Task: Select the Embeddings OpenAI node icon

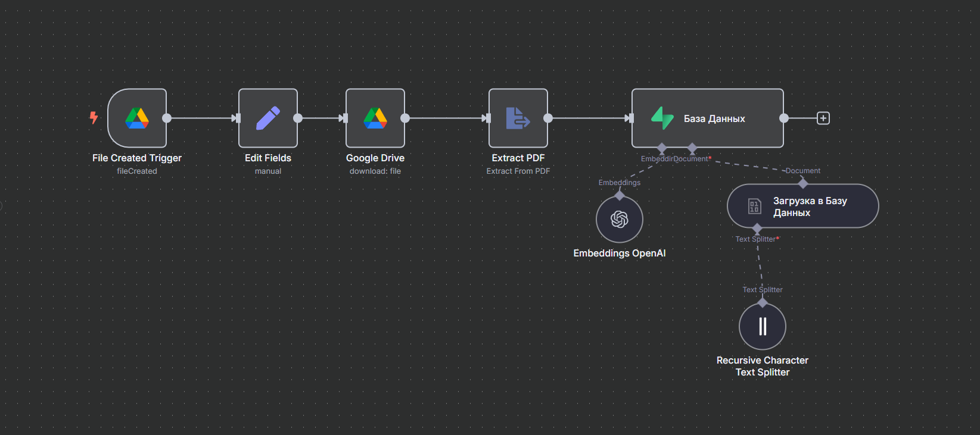Action: pos(620,219)
